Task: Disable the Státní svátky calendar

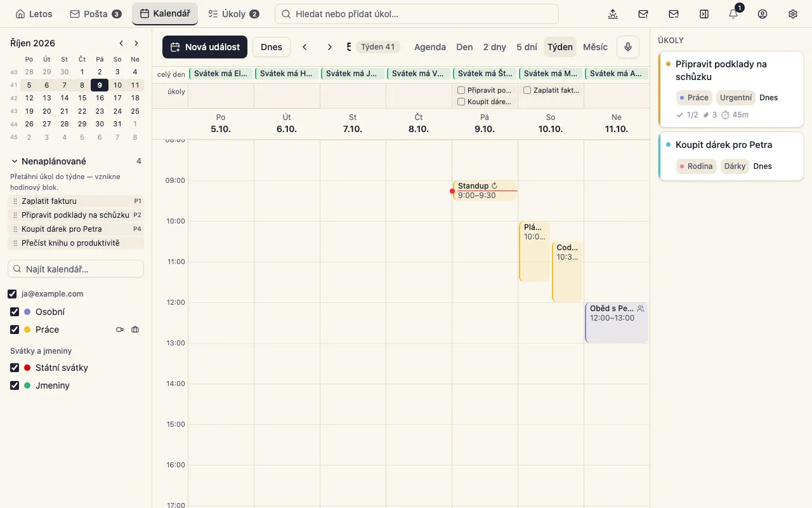Action: click(15, 368)
